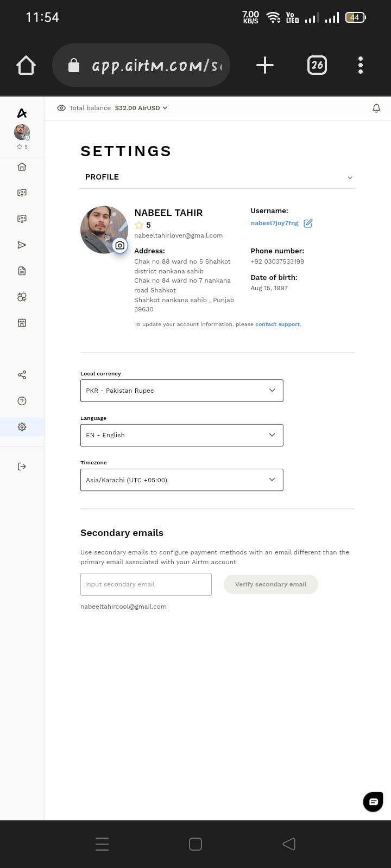Open the chat support widget
This screenshot has height=868, width=391.
coord(373,801)
